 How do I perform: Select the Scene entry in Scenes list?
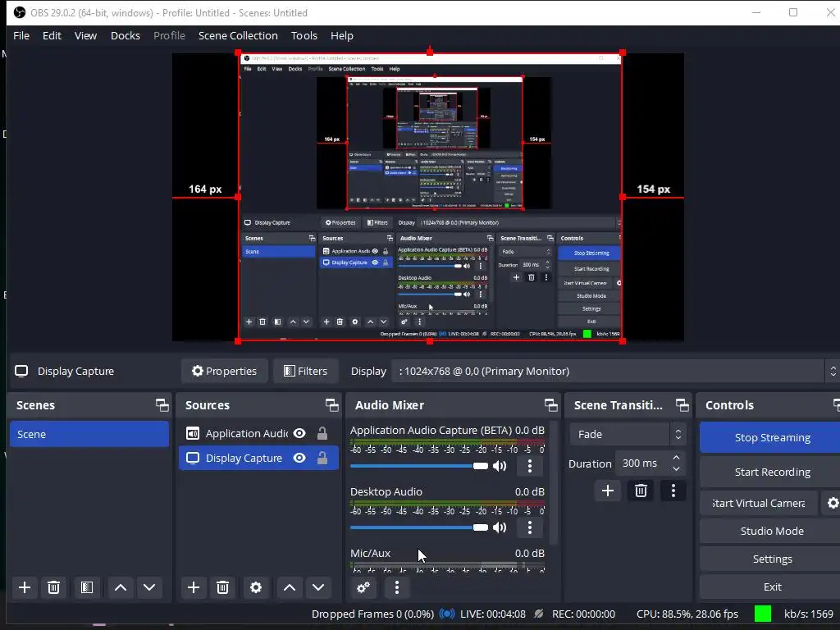[x=89, y=435]
